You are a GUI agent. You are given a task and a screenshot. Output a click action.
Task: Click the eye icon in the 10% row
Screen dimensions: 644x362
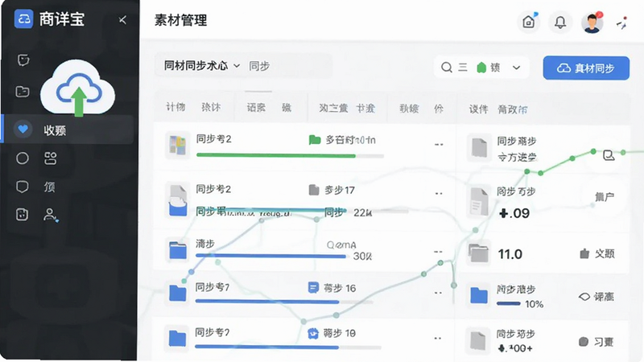coord(584,297)
